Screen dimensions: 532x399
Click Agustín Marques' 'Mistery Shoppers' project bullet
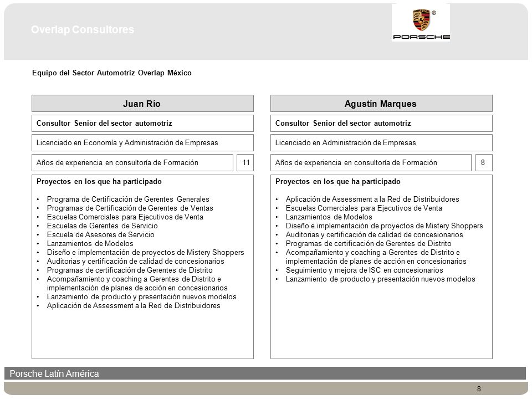384,226
